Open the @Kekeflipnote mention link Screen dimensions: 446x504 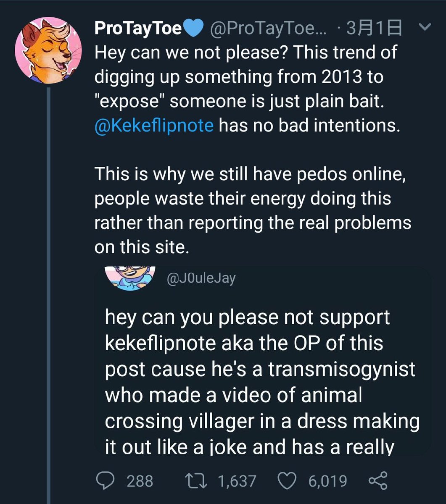coord(154,125)
